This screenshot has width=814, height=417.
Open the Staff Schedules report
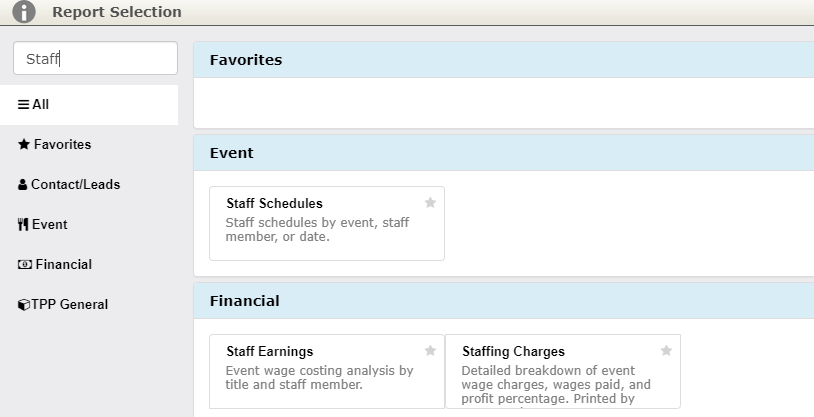pyautogui.click(x=327, y=223)
